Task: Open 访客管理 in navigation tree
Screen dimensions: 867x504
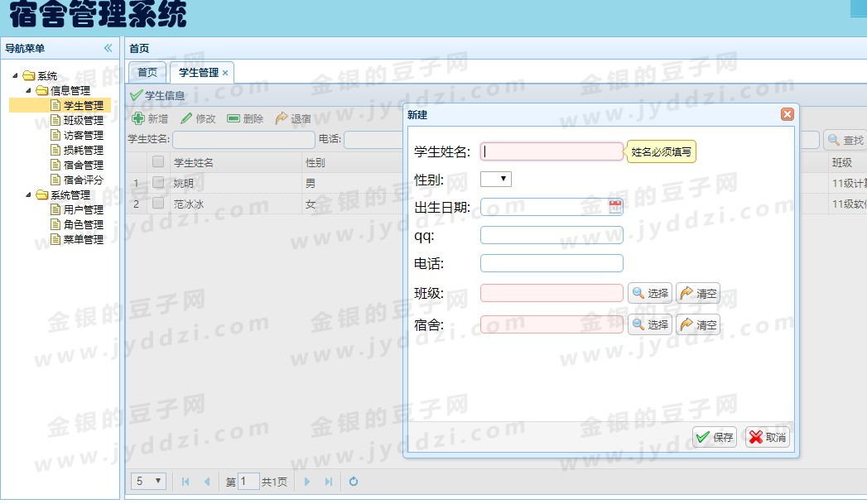Action: tap(83, 135)
